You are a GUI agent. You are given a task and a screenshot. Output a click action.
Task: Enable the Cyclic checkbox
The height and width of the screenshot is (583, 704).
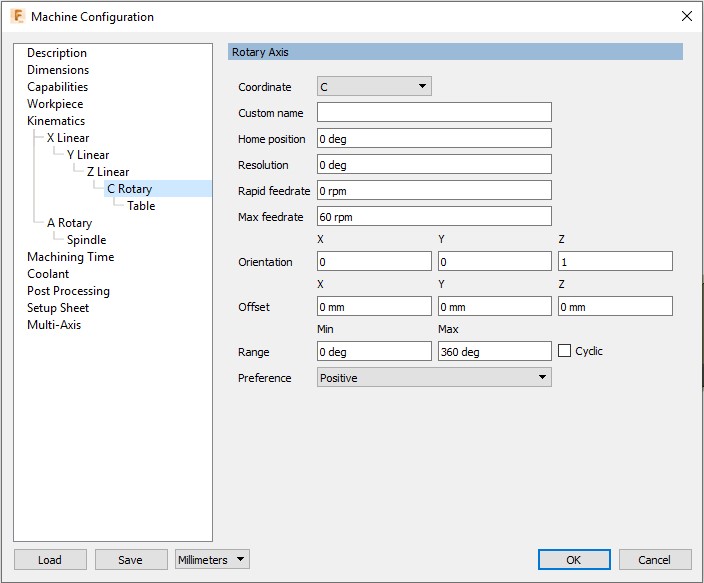565,351
